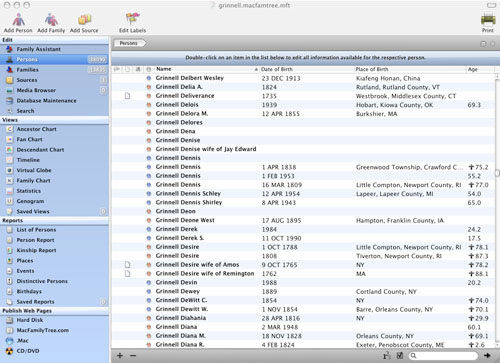This screenshot has height=363, width=500.
Task: Open the Kinship Report
Action: pos(54,250)
